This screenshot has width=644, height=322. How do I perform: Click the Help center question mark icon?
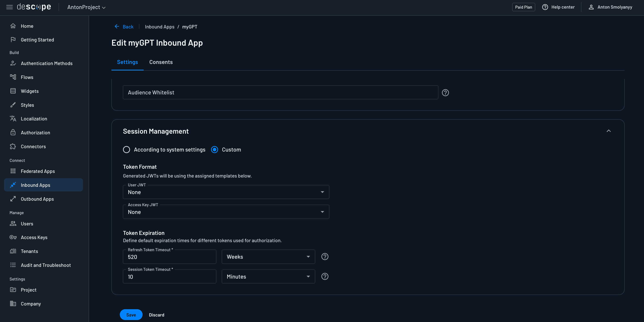click(x=545, y=7)
